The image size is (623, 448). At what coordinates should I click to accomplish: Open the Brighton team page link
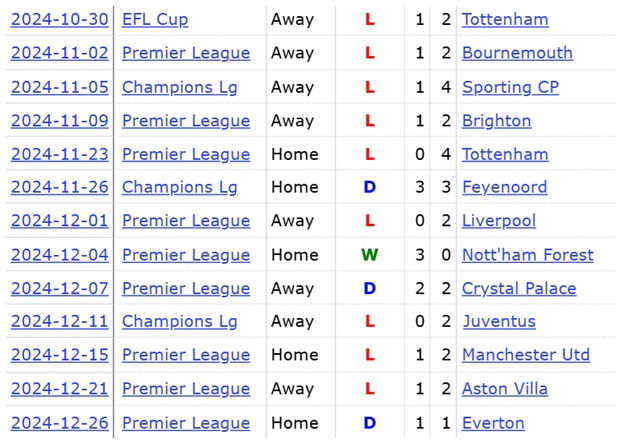coord(496,121)
